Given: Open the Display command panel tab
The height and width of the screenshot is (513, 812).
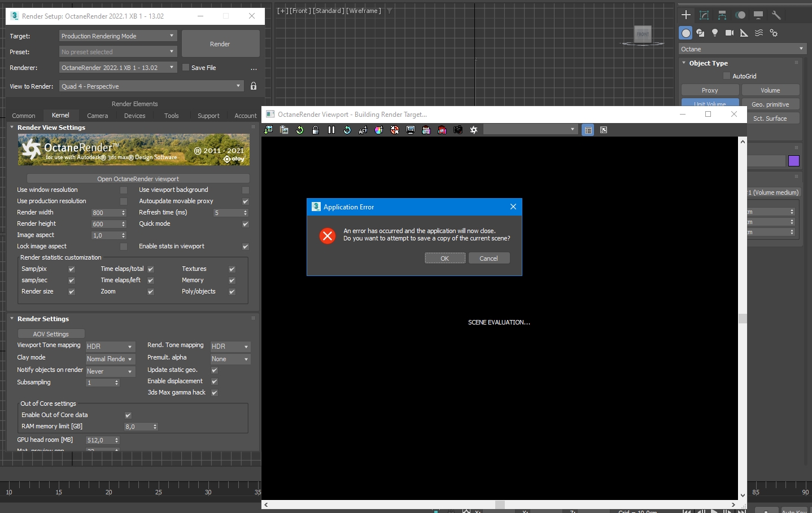Looking at the screenshot, I should click(758, 15).
